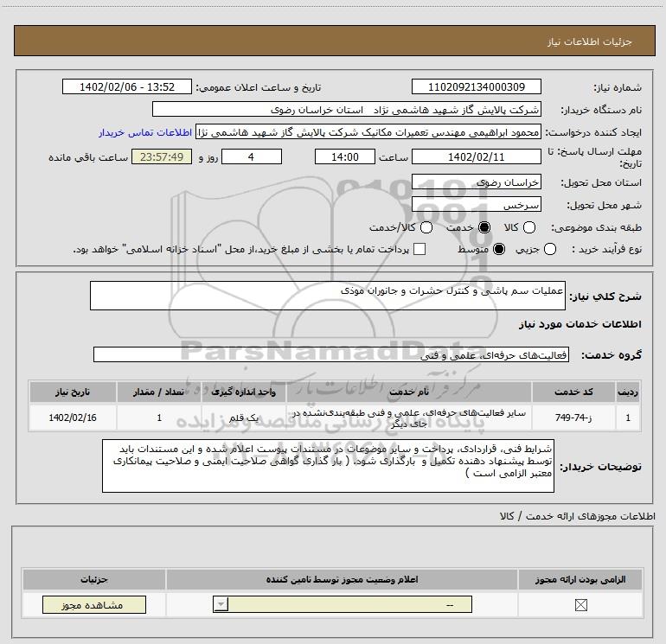Click the جزئیات column header
Screen dimensions: 666x644
click(94, 579)
